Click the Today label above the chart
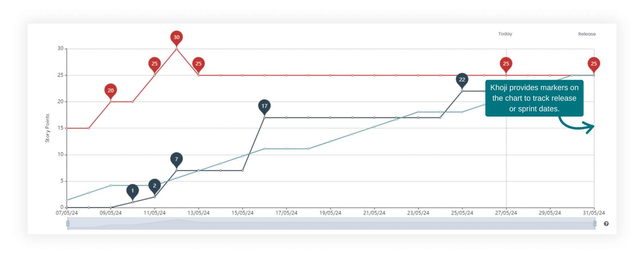The height and width of the screenshot is (257, 644). pyautogui.click(x=505, y=34)
